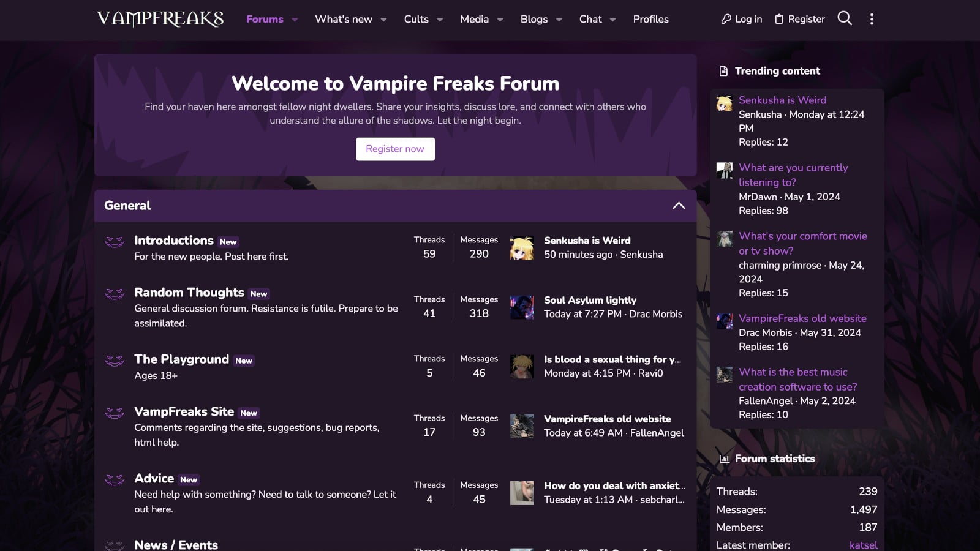
Task: Click FallenAngel's avatar in VampFreaks Site row
Action: pos(522,425)
